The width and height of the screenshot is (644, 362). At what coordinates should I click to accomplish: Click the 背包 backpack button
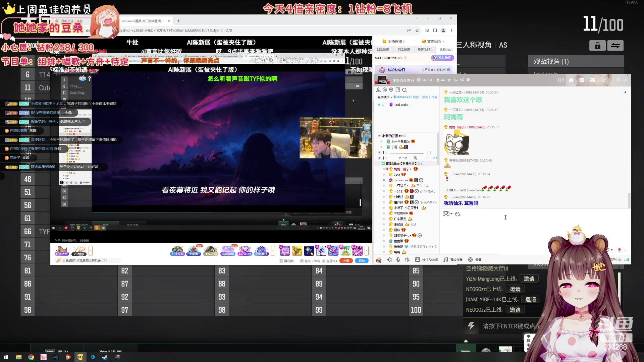click(362, 261)
